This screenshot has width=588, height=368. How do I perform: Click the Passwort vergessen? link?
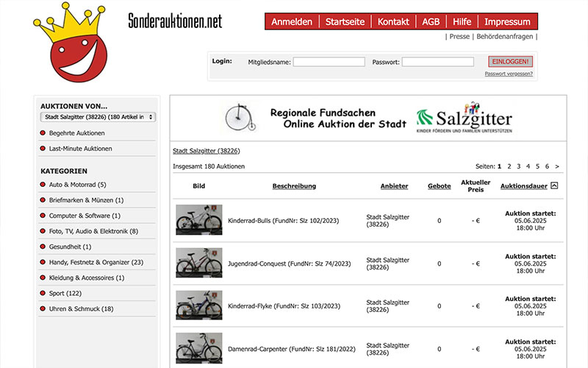point(509,74)
